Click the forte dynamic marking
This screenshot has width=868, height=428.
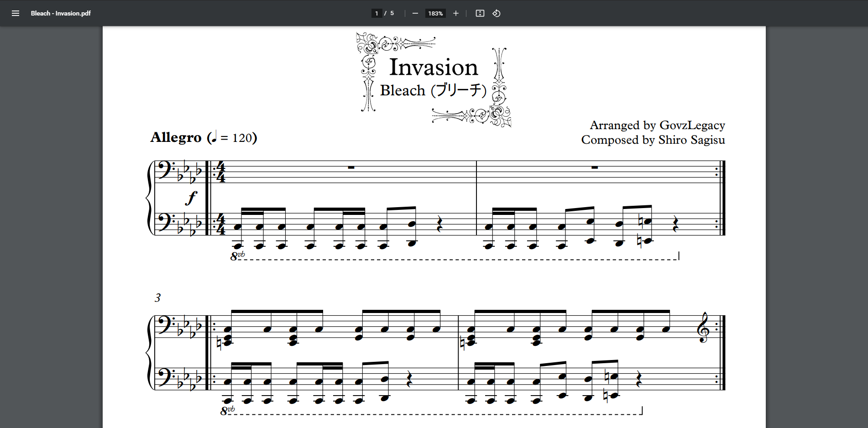[192, 197]
